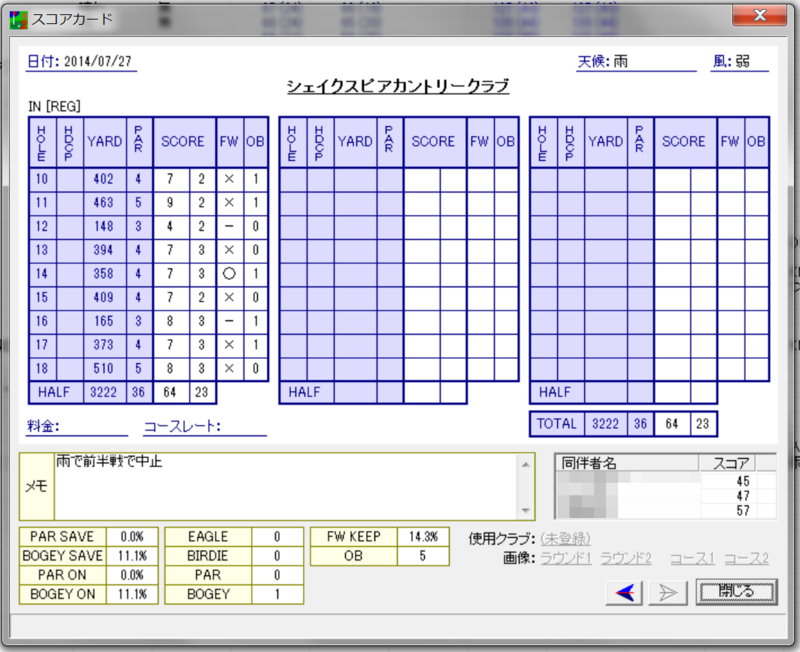Select companion score 47

pyautogui.click(x=743, y=496)
